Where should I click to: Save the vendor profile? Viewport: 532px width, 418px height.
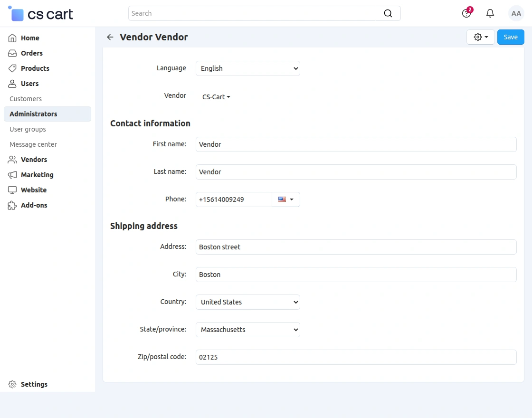[510, 37]
